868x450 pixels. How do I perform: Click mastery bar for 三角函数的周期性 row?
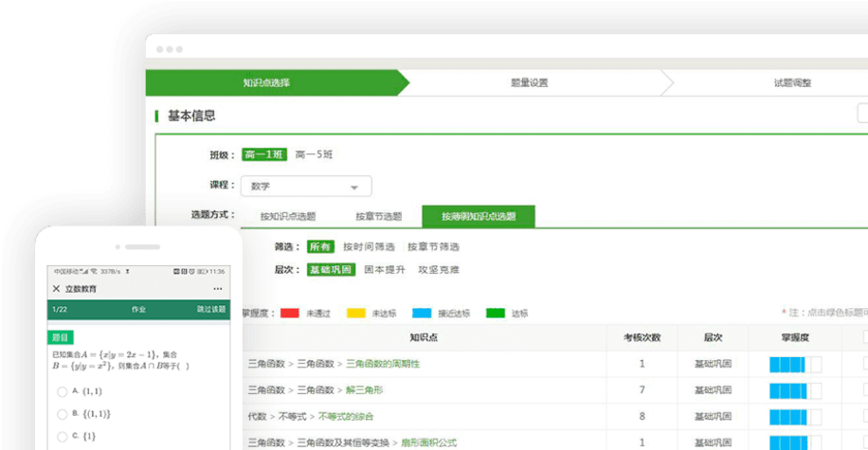tap(794, 364)
